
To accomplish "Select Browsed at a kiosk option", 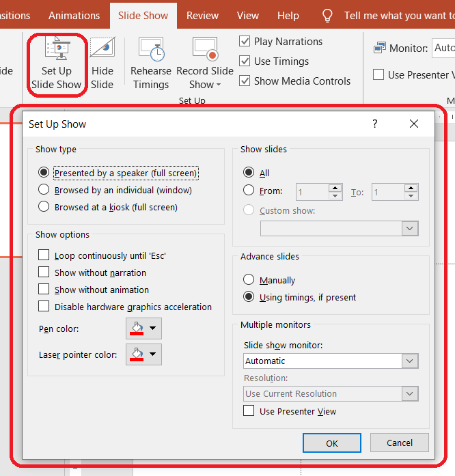I will pos(44,207).
